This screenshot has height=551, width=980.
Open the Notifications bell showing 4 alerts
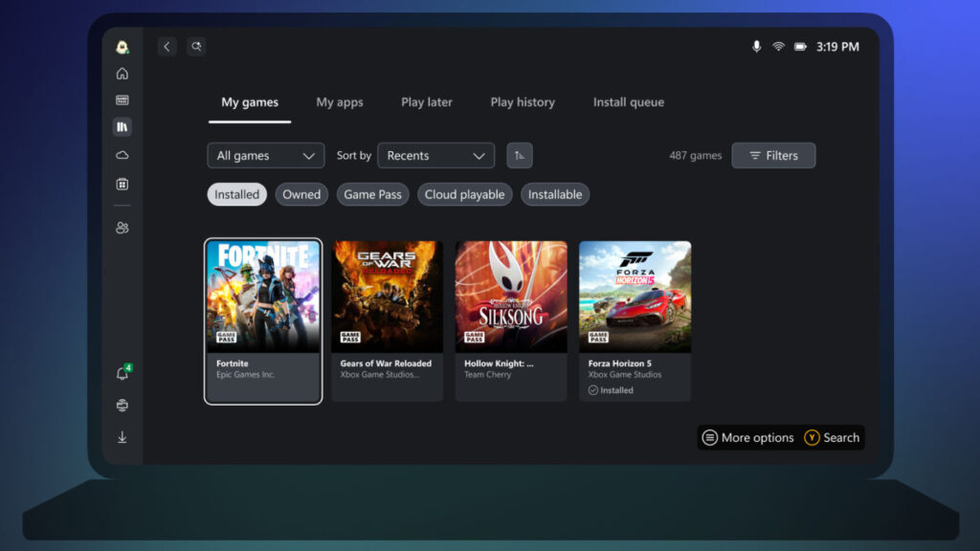(122, 373)
